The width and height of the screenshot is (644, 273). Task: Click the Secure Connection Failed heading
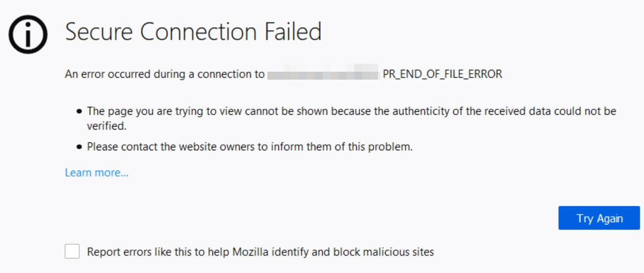(193, 32)
